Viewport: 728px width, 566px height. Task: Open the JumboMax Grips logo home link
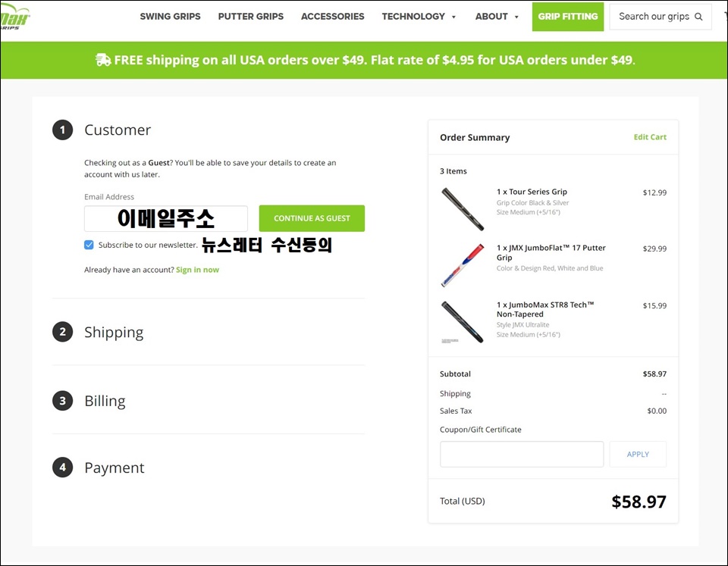[x=15, y=17]
